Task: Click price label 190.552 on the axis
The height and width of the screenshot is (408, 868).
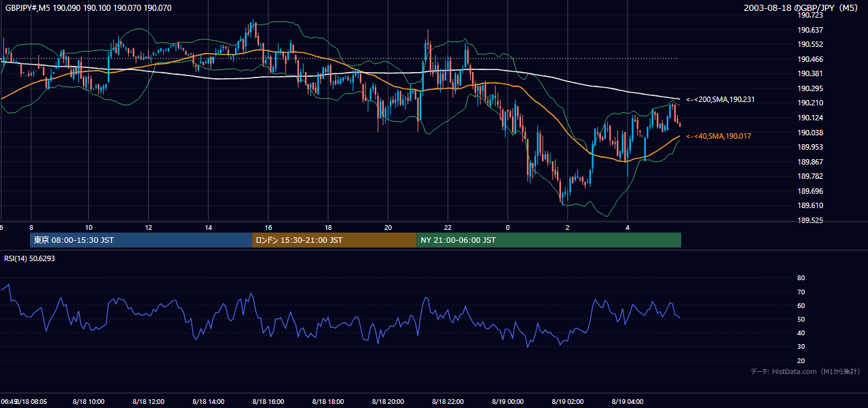Action: (810, 44)
